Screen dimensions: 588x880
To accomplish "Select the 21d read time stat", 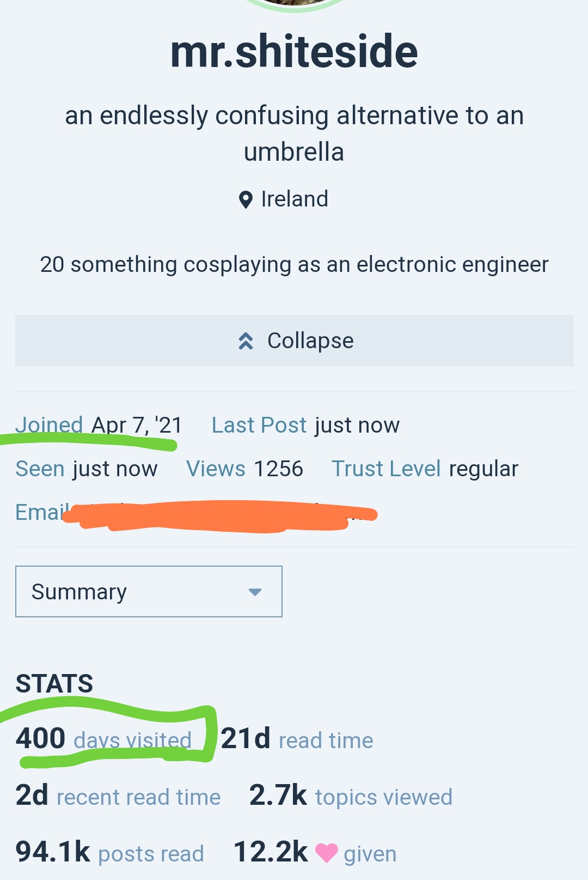I will 297,739.
